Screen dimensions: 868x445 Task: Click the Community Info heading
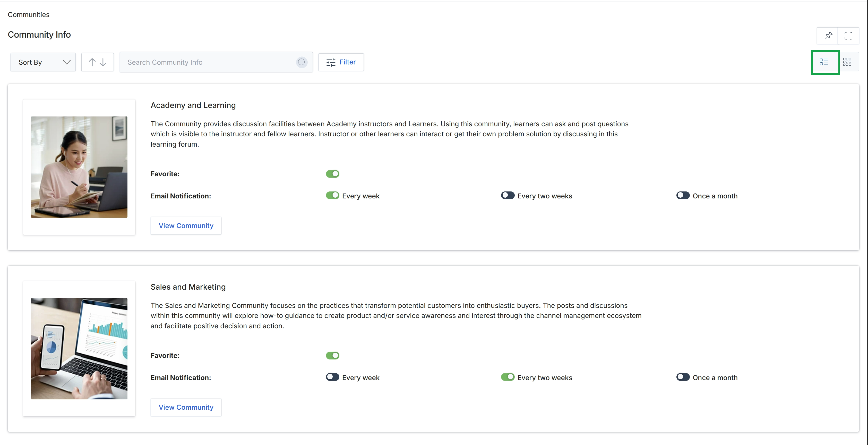pos(39,35)
